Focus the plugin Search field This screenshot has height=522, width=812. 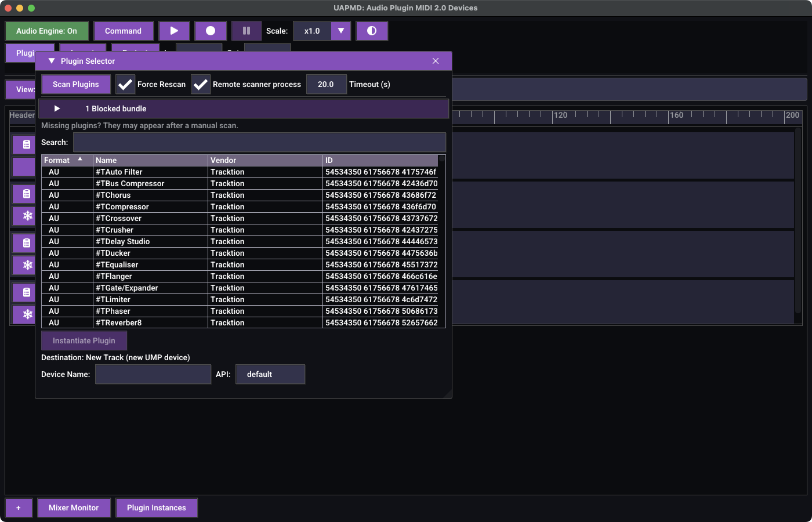click(x=259, y=142)
